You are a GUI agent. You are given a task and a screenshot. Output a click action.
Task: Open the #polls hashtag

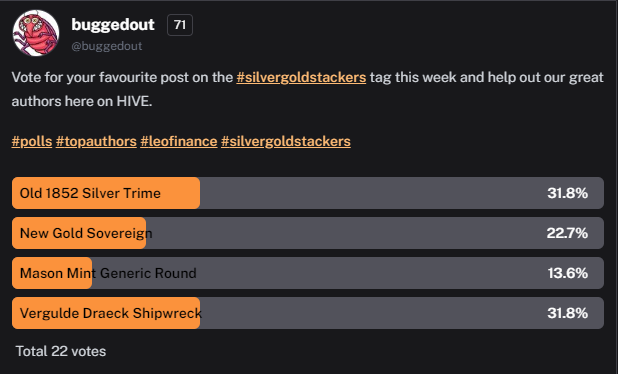pyautogui.click(x=32, y=141)
